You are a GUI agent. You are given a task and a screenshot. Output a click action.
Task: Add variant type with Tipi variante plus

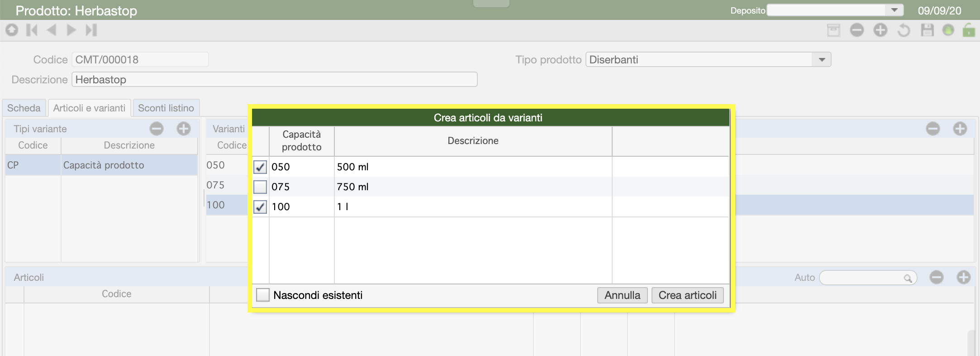click(x=184, y=129)
